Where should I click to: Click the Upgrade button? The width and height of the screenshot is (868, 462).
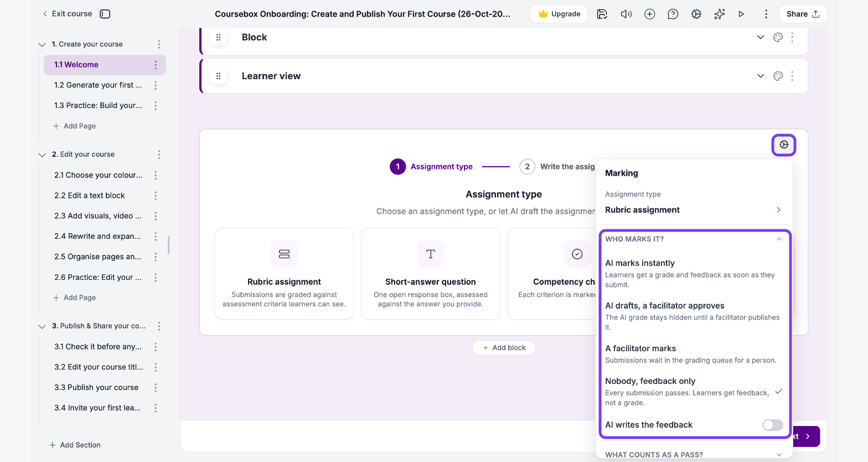[560, 14]
